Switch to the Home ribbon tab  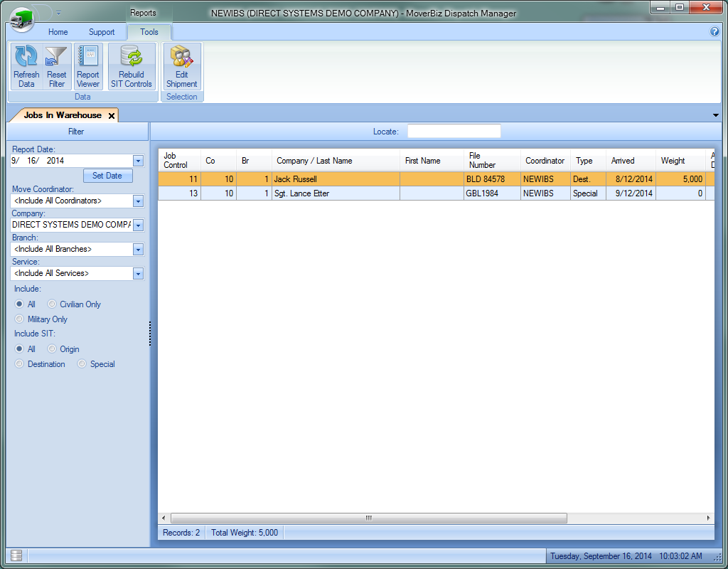pyautogui.click(x=58, y=32)
